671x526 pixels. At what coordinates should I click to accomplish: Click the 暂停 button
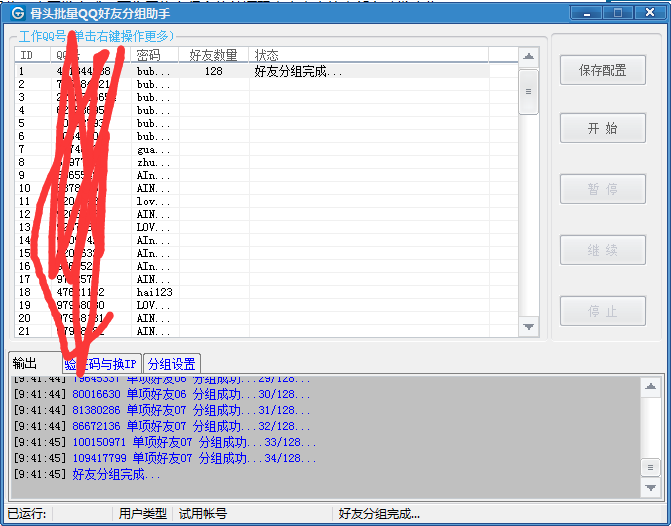pyautogui.click(x=603, y=190)
